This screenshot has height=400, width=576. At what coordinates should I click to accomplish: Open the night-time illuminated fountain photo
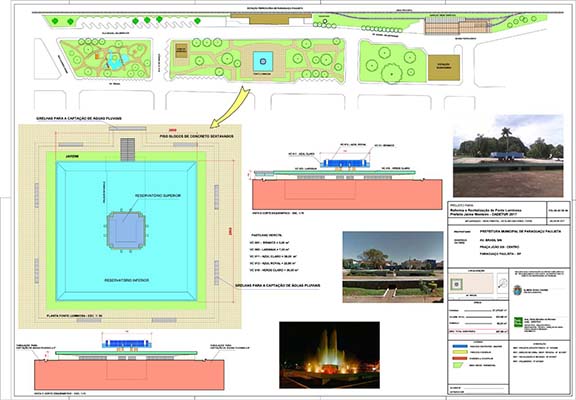point(329,355)
